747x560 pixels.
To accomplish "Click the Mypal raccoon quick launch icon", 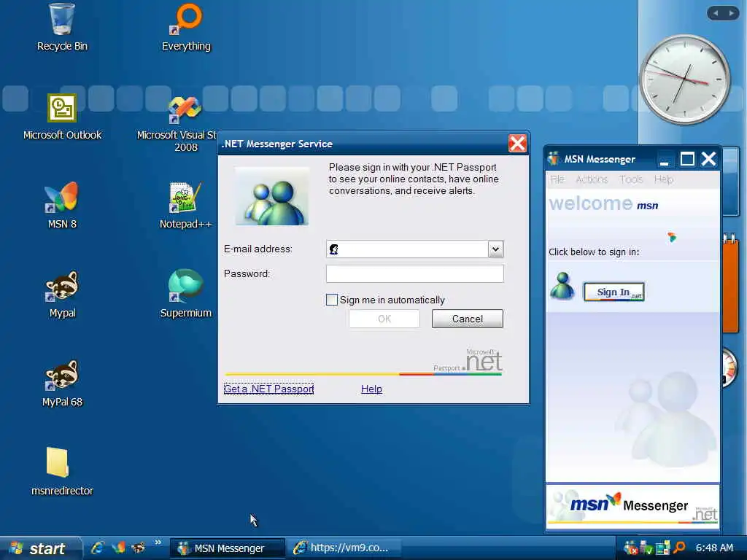I will [x=139, y=548].
